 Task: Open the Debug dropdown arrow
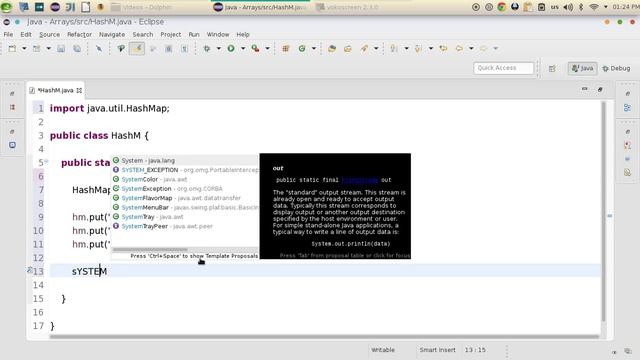point(218,49)
